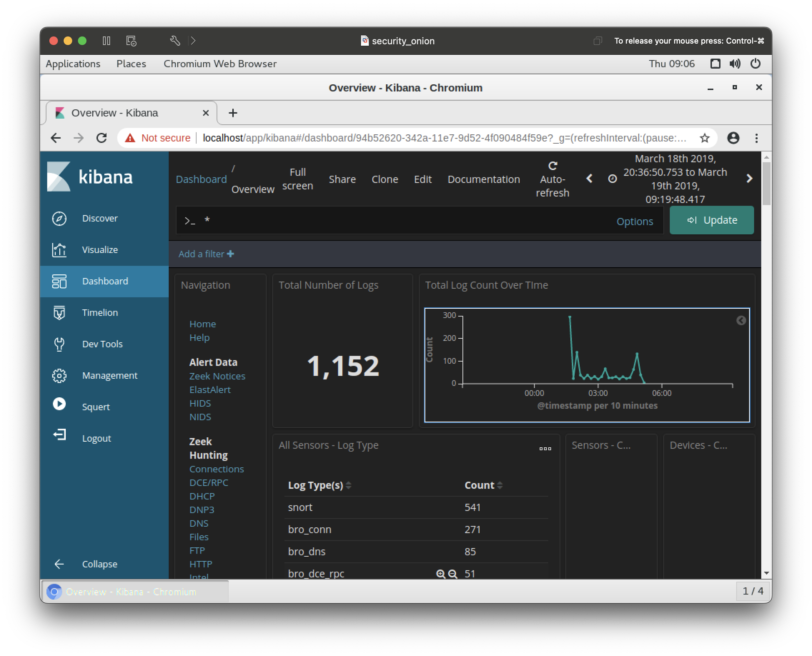The image size is (812, 656).
Task: Open the ElastAlert link
Action: pos(210,389)
